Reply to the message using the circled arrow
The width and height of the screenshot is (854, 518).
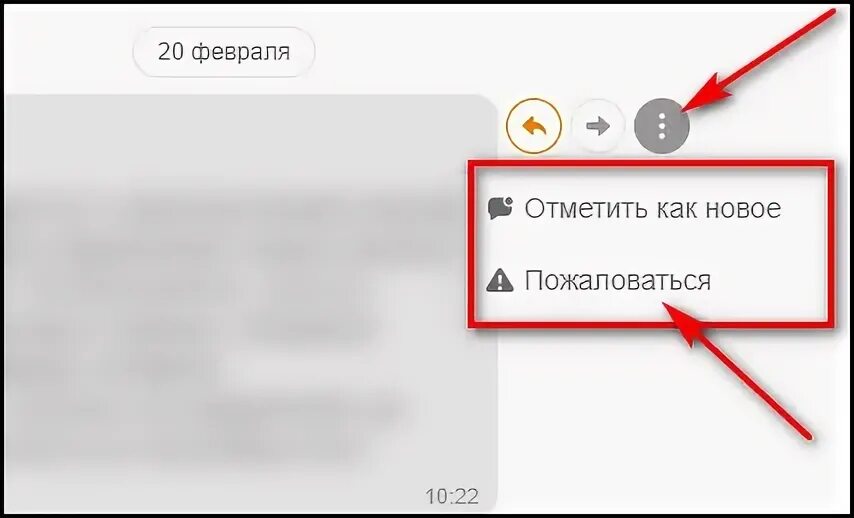tap(534, 126)
